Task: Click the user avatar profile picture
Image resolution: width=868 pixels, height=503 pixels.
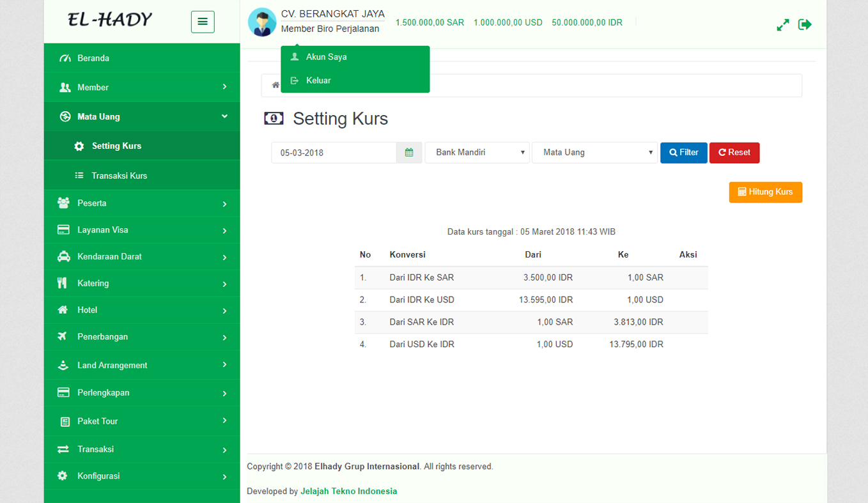Action: click(x=262, y=22)
